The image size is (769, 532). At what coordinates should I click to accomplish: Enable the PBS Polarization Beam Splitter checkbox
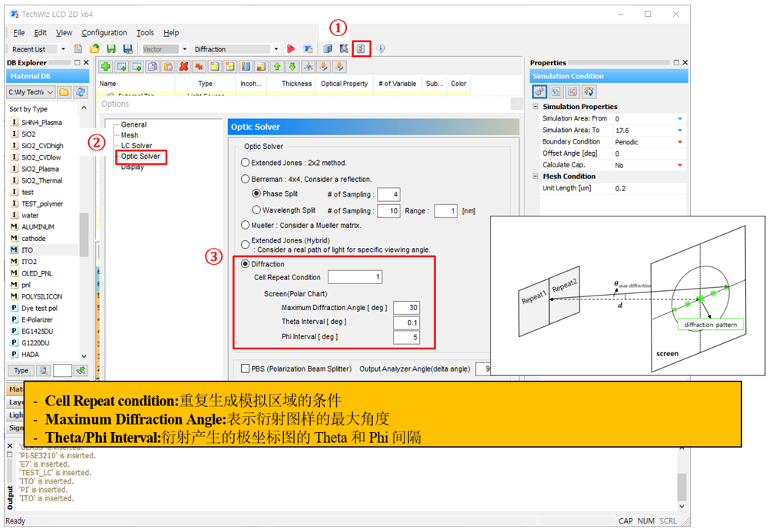tap(246, 368)
